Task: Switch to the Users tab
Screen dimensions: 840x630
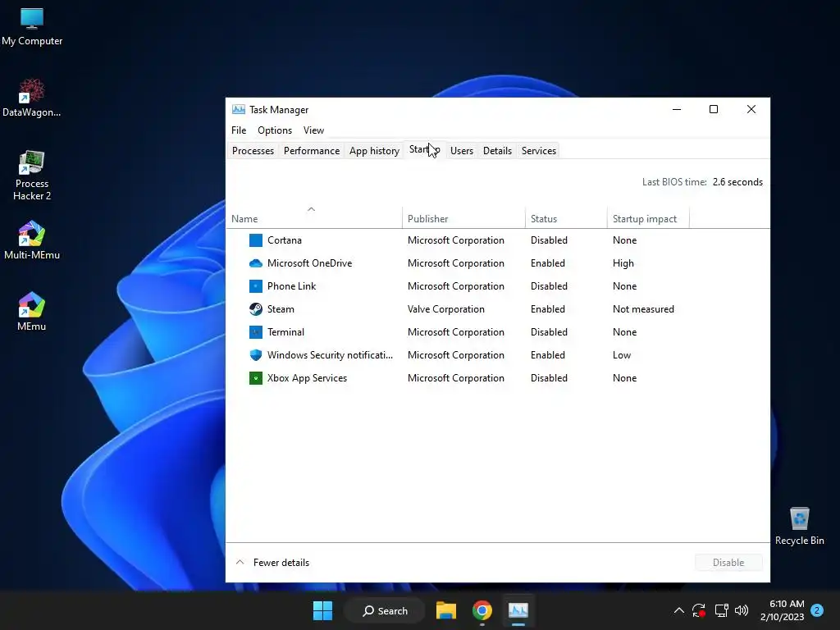Action: click(461, 151)
